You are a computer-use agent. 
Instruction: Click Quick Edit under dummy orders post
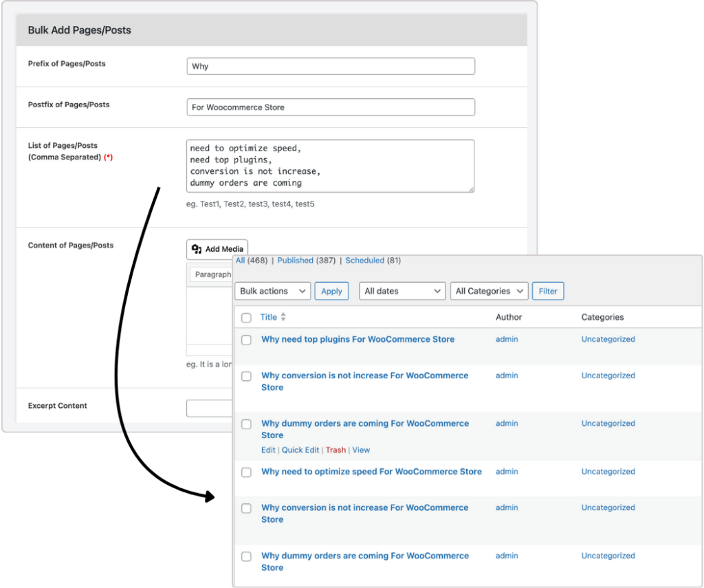pyautogui.click(x=300, y=450)
